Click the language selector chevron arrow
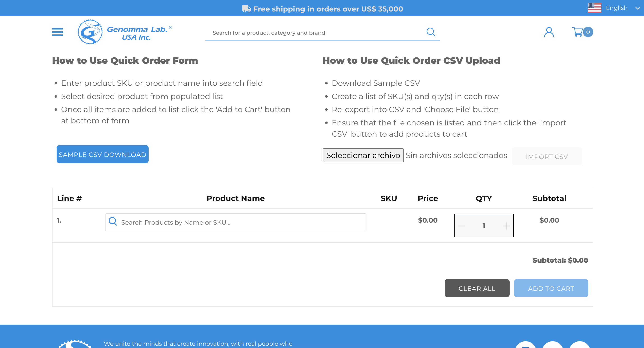The image size is (644, 348). [637, 8]
